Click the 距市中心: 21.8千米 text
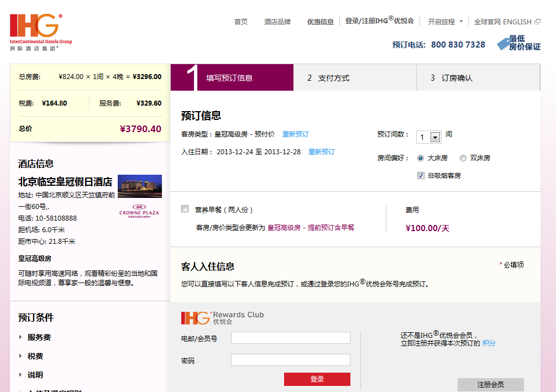The height and width of the screenshot is (392, 556). [47, 242]
